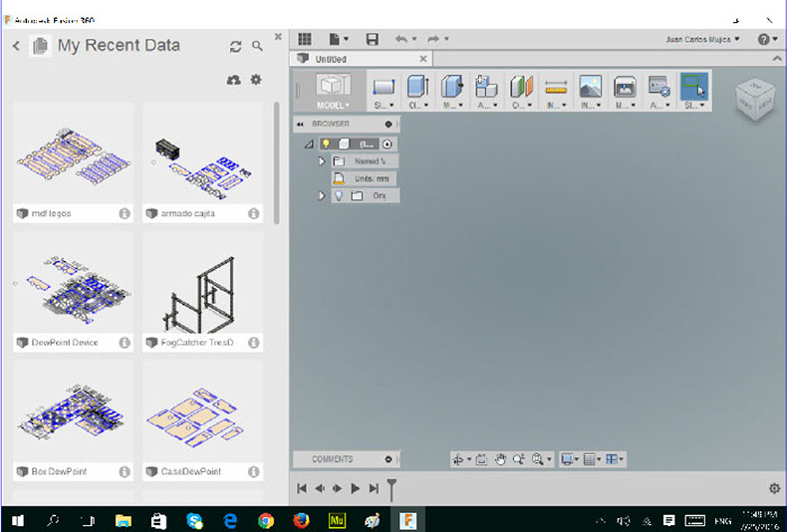Collapse the BROWSER panel arrows
787x532 pixels.
(x=300, y=124)
